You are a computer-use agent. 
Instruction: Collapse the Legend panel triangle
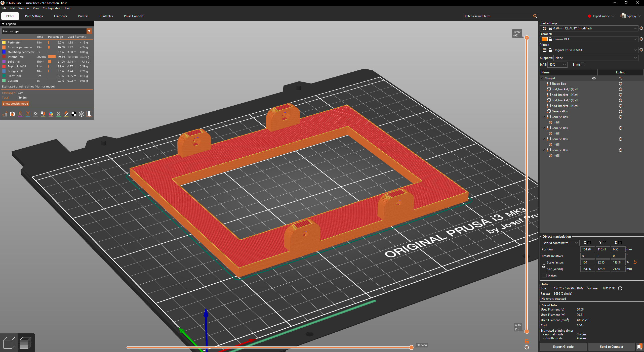pyautogui.click(x=3, y=24)
